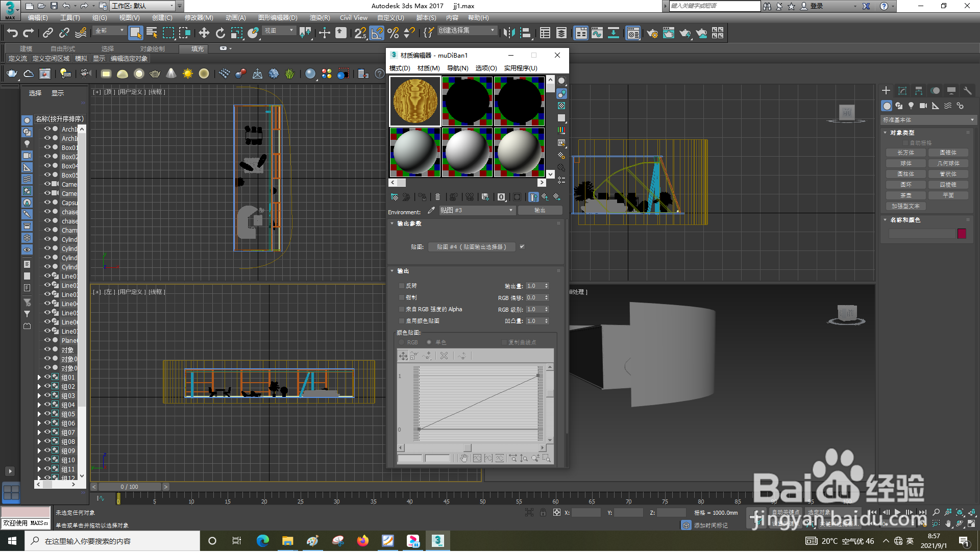The height and width of the screenshot is (552, 980).
Task: Toggle visibility eye of Box01
Action: point(47,147)
